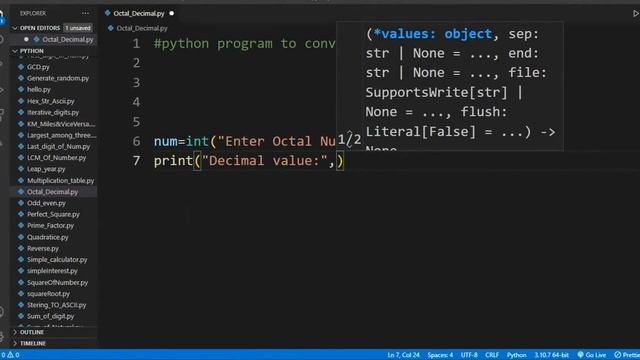Open Perfect_Square.py file

53,214
